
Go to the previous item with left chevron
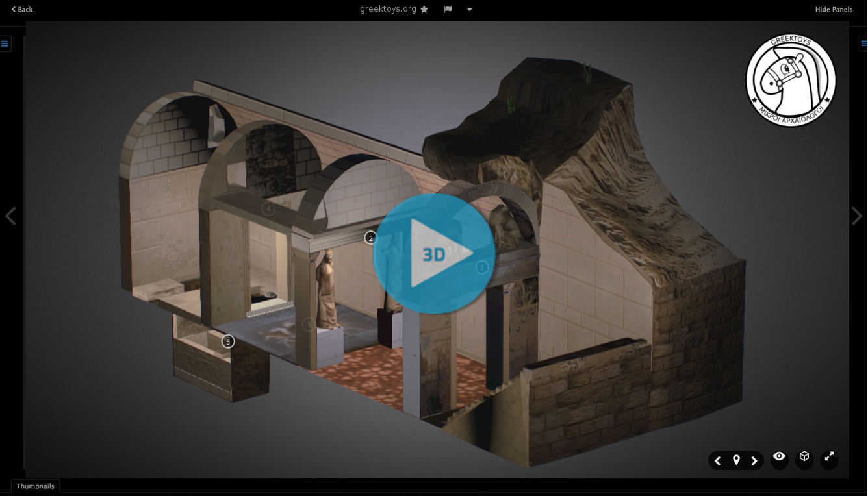coord(10,216)
